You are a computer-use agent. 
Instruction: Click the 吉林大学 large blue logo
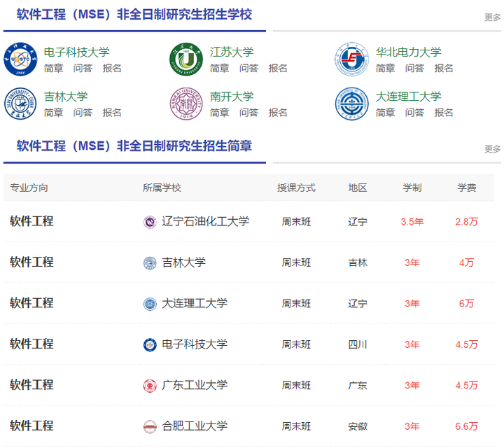click(20, 104)
